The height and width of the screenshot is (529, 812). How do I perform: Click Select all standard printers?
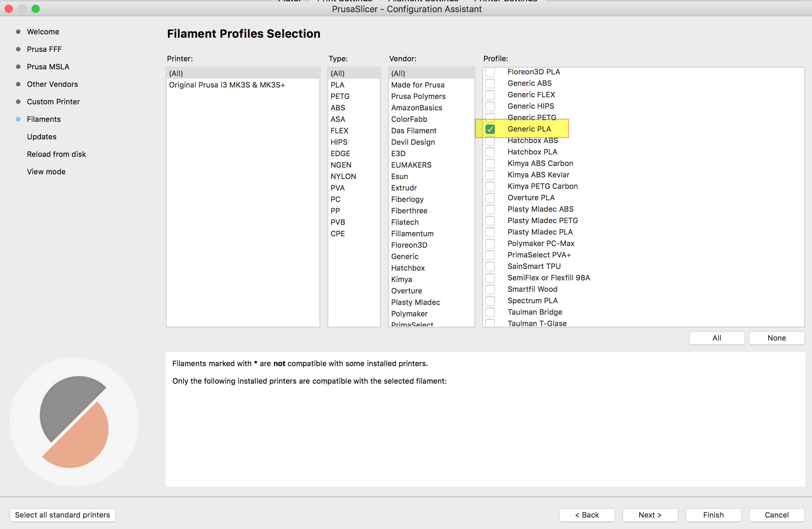[62, 515]
